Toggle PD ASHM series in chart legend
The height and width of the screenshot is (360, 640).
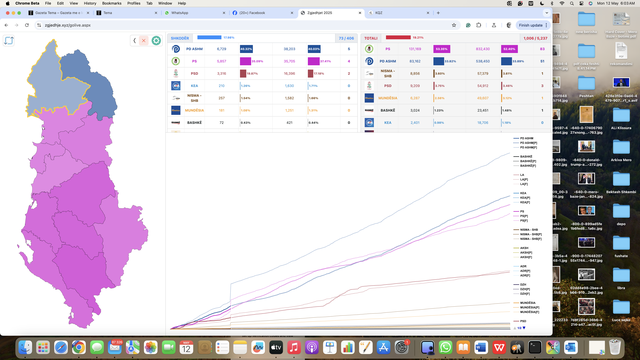tap(524, 138)
